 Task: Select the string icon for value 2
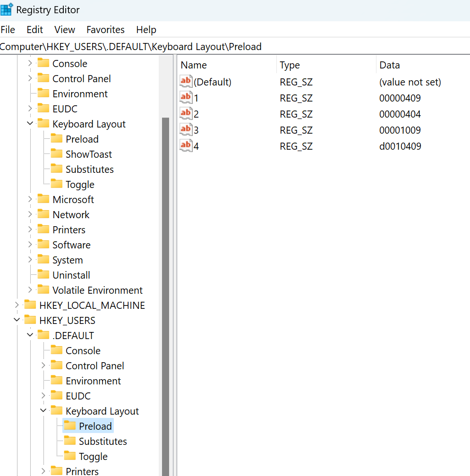(186, 113)
